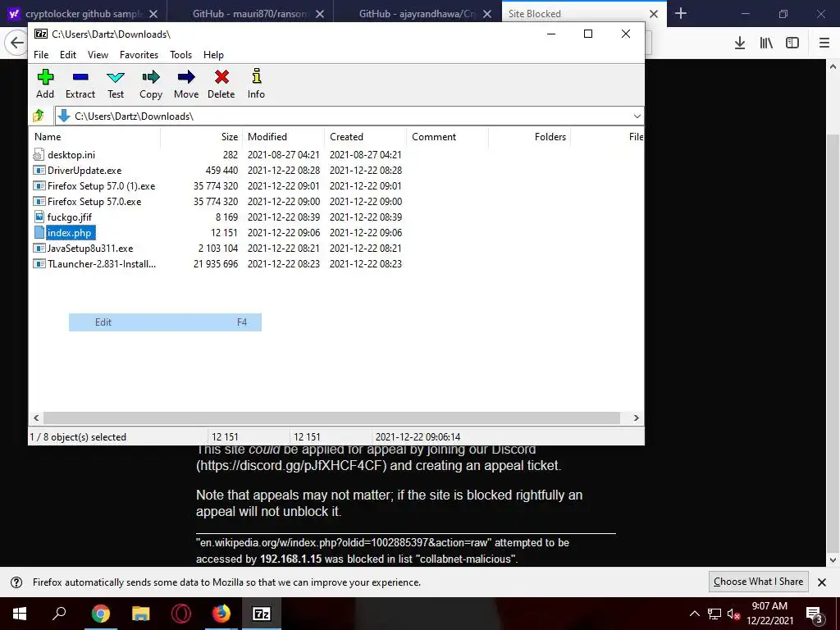The image size is (840, 630).
Task: Click the Folders column header
Action: tap(530, 137)
